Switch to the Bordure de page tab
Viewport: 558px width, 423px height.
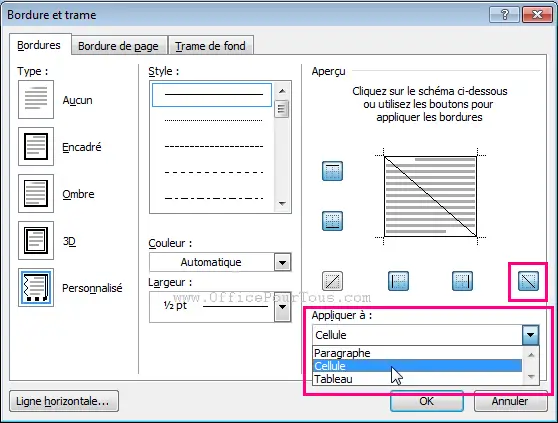point(119,46)
